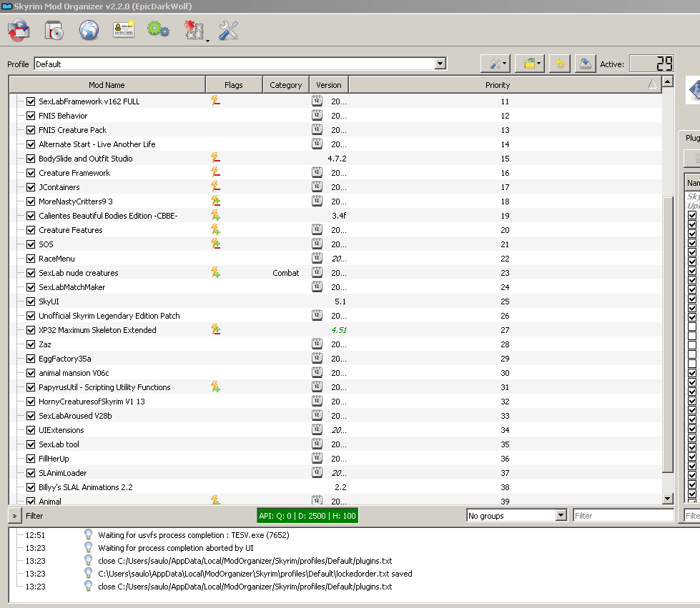Expand the wrench tools dropdown button

point(496,64)
